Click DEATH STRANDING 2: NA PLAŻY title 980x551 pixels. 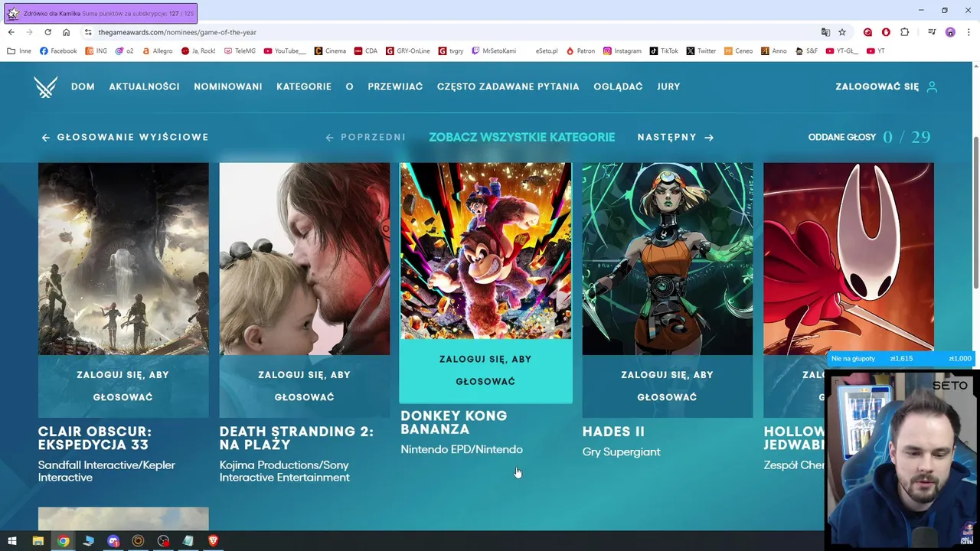[x=296, y=439]
